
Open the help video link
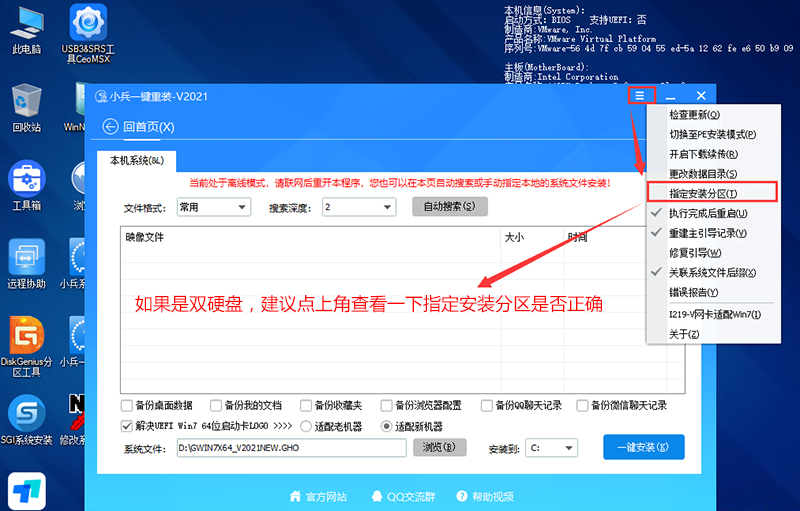pos(492,496)
